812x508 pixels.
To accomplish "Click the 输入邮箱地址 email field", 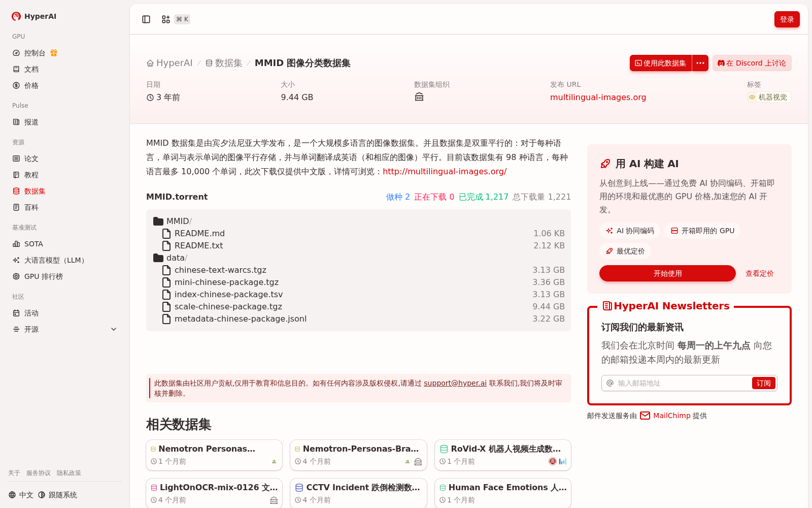I will point(683,383).
